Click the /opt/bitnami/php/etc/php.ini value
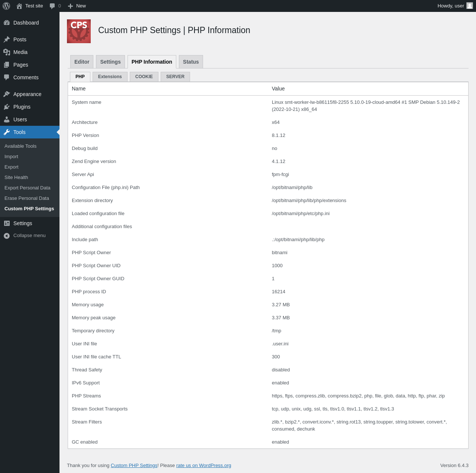The width and height of the screenshot is (476, 473). tap(300, 214)
